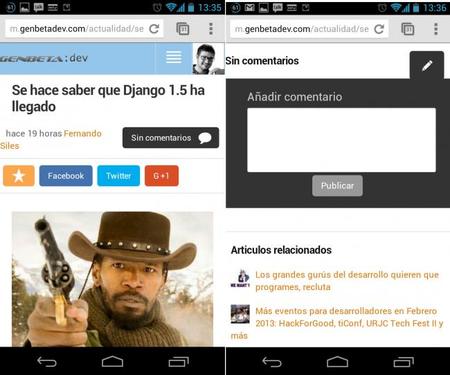Image resolution: width=450 pixels, height=375 pixels.
Task: Open link Los grandes gurús del desarrollo
Action: click(347, 281)
